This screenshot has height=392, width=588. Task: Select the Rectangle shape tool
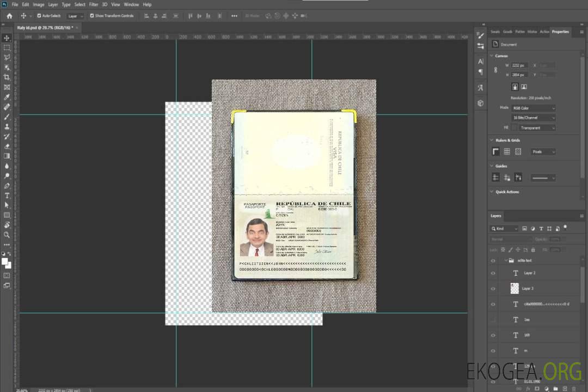(7, 215)
